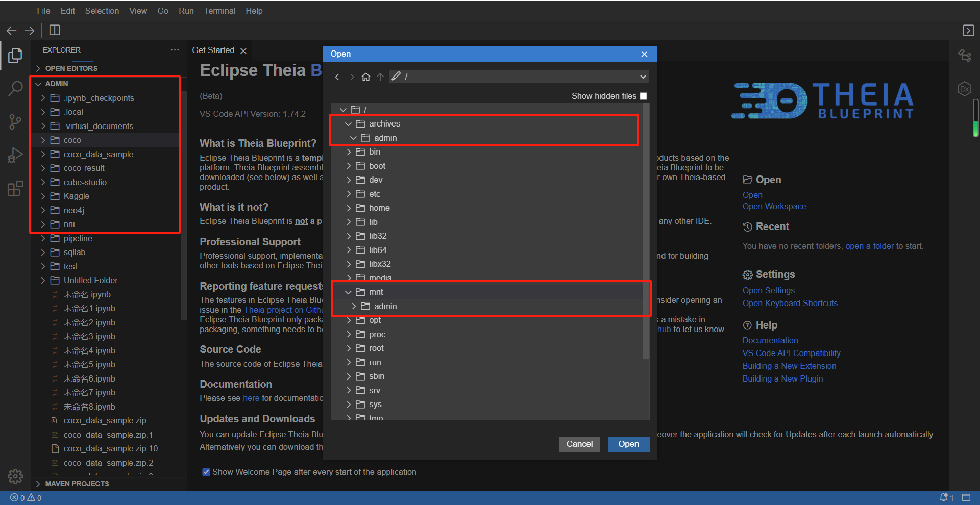Open the Selection menu
Image resolution: width=980 pixels, height=505 pixels.
pos(102,11)
